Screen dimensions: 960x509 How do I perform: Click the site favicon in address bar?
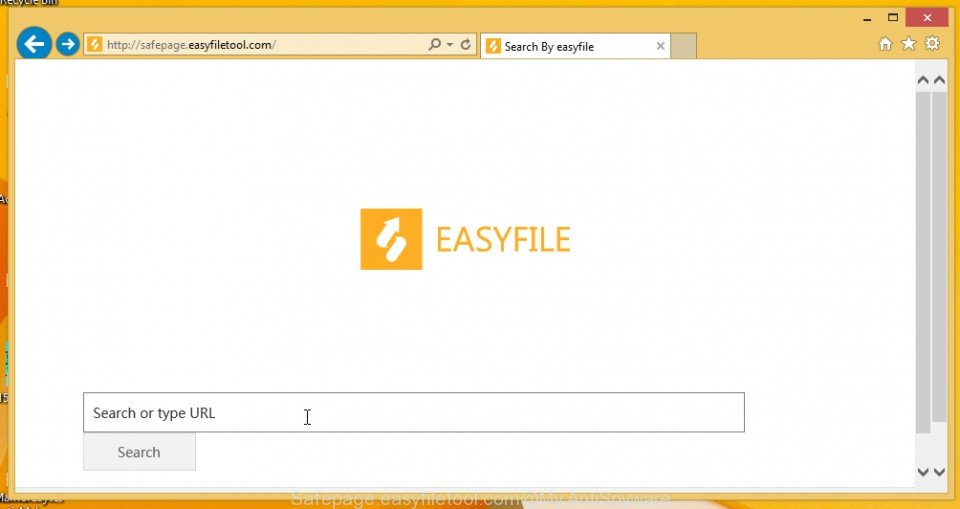pyautogui.click(x=94, y=44)
